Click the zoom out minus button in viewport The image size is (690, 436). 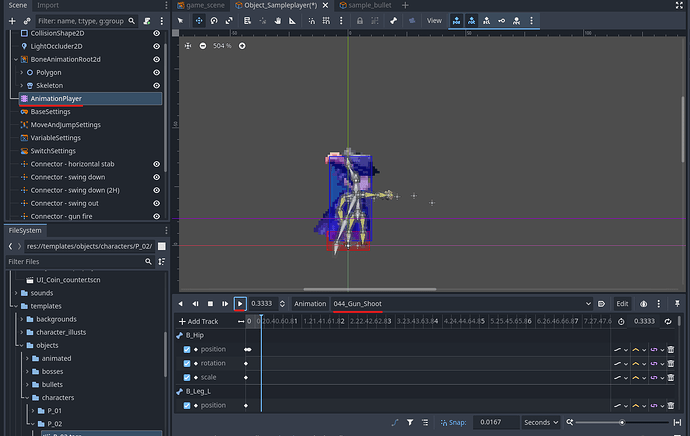203,45
